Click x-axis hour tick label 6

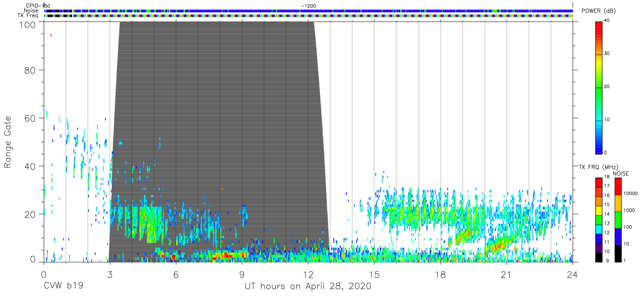pos(176,274)
